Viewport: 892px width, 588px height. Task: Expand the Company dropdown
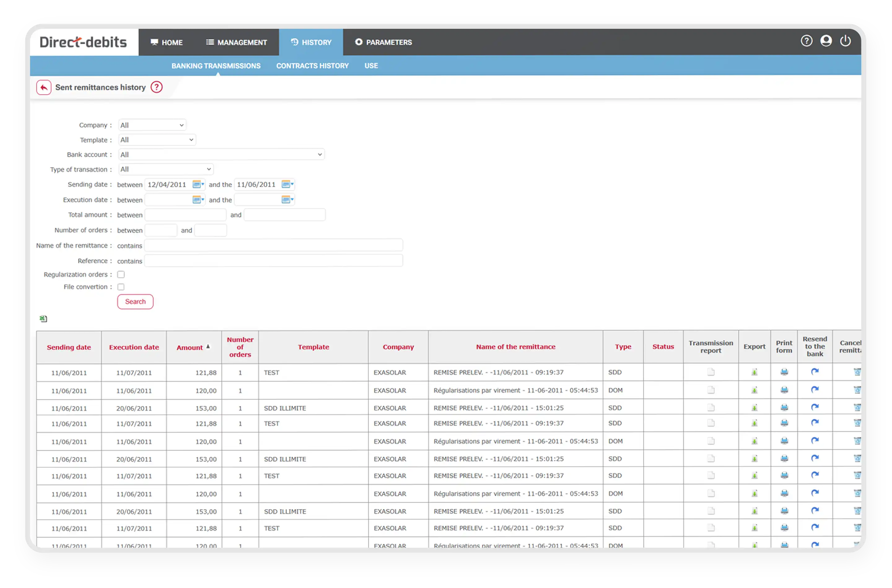[152, 125]
